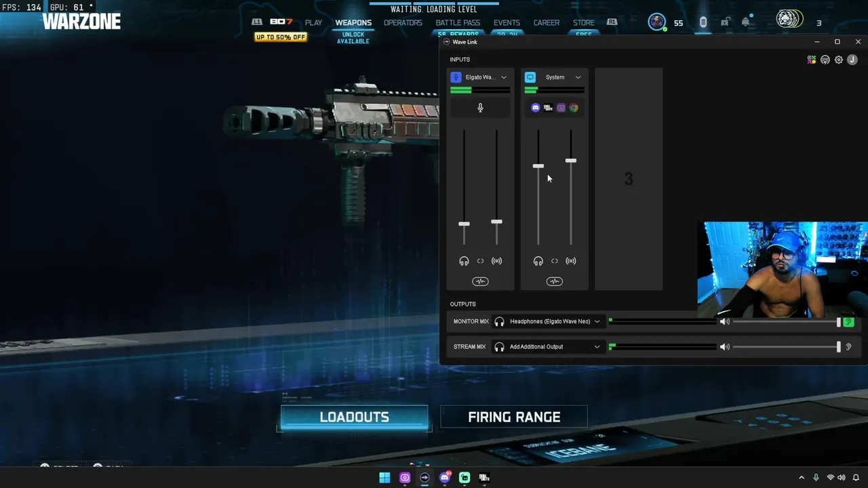
Task: Open Call of Duty from the taskbar
Action: 484,477
